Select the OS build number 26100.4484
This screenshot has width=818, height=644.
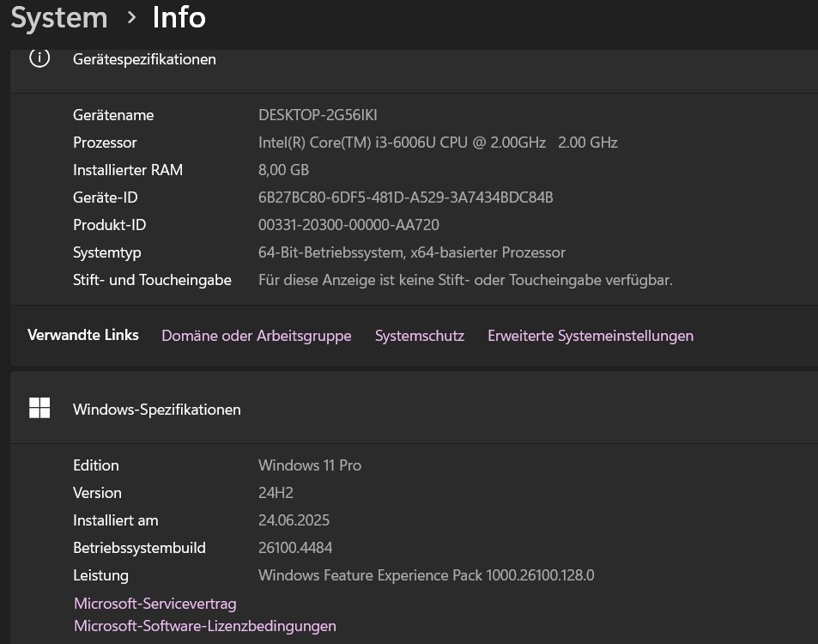[295, 548]
